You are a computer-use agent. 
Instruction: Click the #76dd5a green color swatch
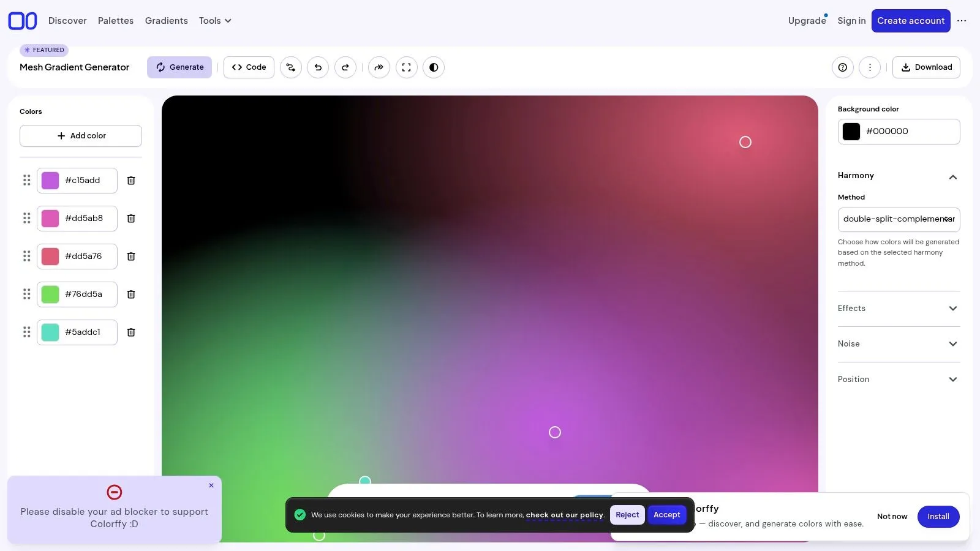tap(50, 294)
